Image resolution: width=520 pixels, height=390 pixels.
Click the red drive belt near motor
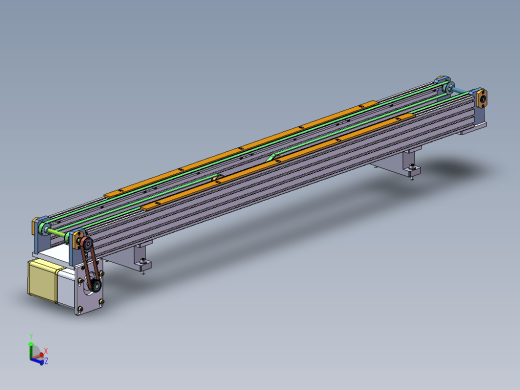point(90,264)
